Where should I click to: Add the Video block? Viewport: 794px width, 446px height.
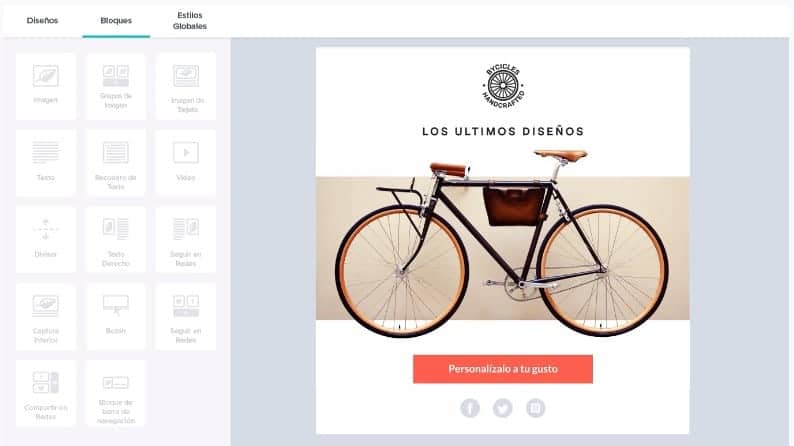186,163
